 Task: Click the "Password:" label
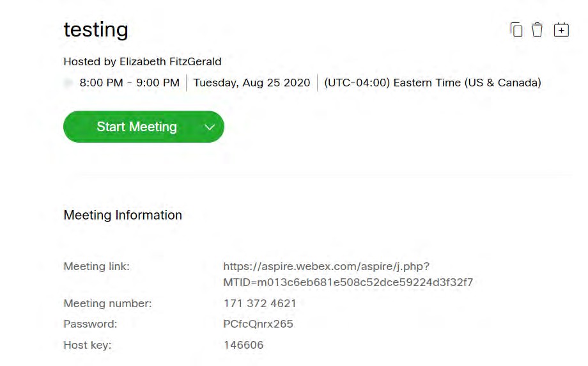click(90, 324)
